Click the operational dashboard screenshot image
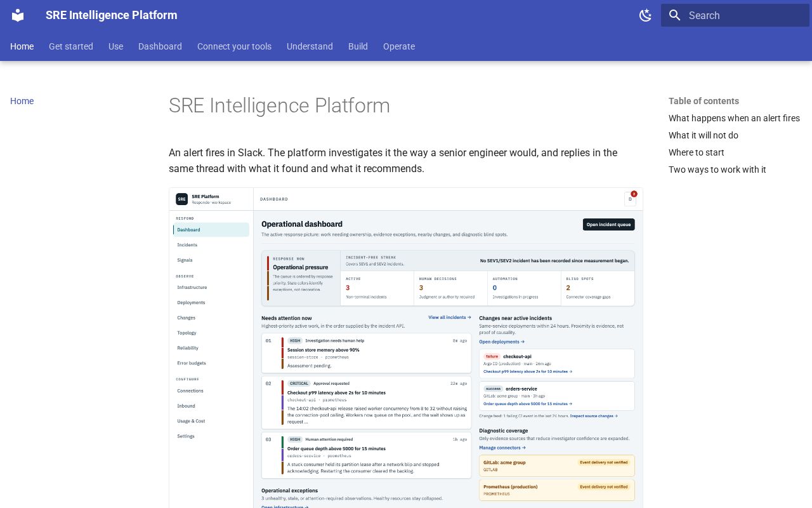Screen dimensions: 812x508 pyautogui.click(x=406, y=348)
